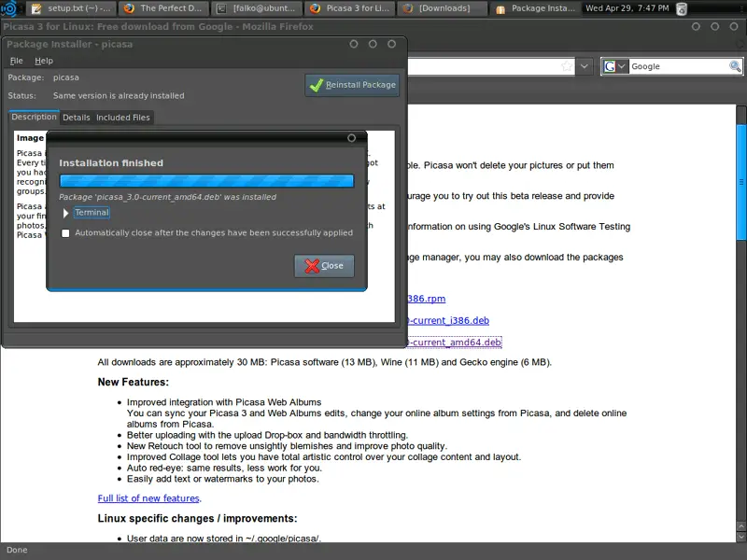Open the [Downloads] taskbar window
This screenshot has width=747, height=560.
tap(441, 8)
